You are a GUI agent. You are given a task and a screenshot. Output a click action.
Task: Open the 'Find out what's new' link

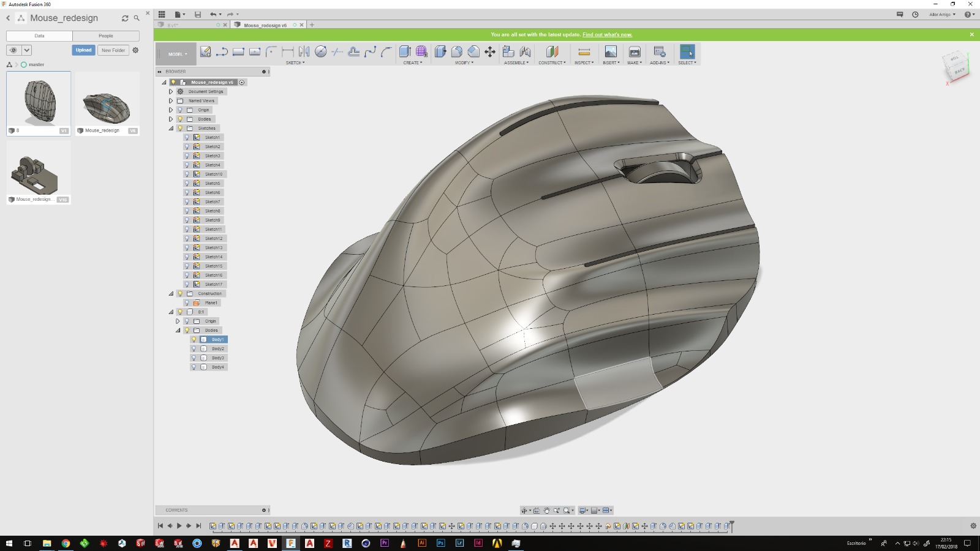pyautogui.click(x=607, y=34)
